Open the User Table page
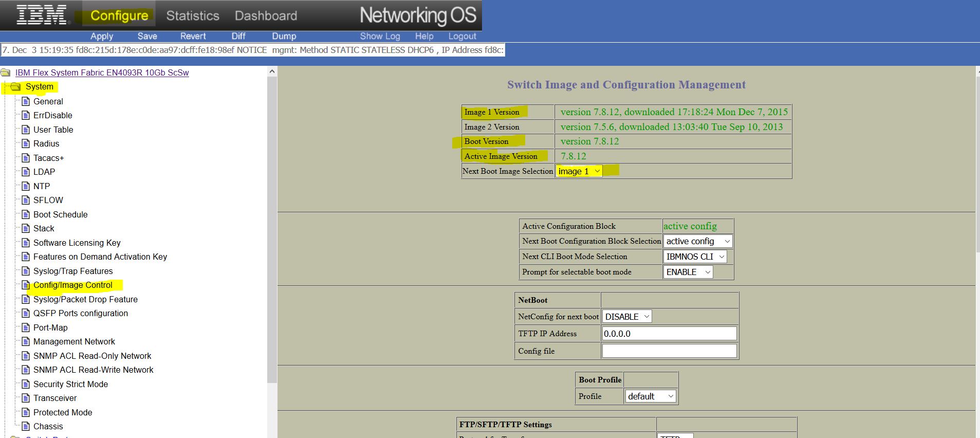The height and width of the screenshot is (438, 980). point(53,130)
